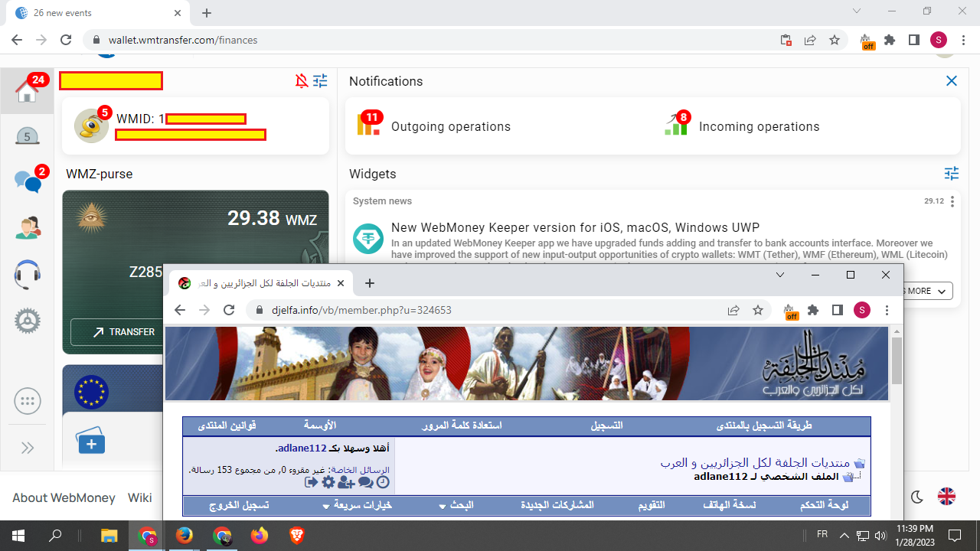Open the Contacts sidebar icon

point(28,227)
